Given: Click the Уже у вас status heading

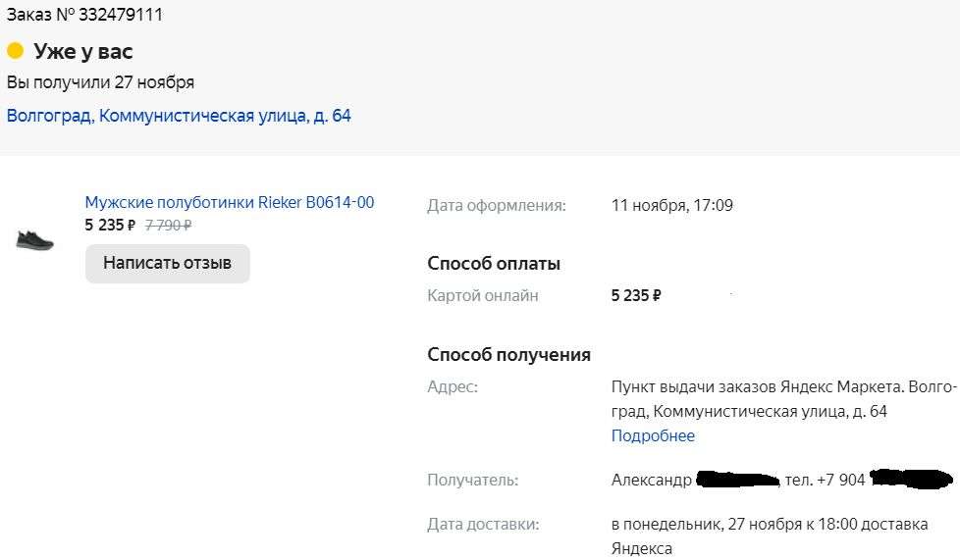Looking at the screenshot, I should (83, 51).
